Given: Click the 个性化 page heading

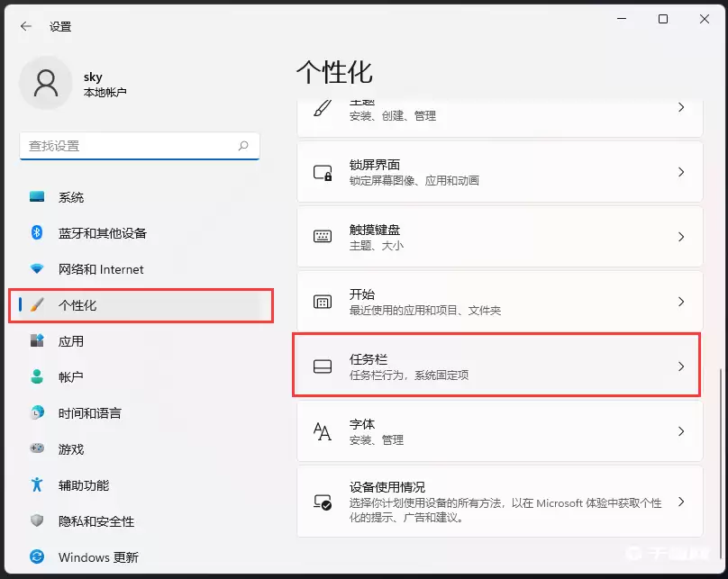Looking at the screenshot, I should click(x=334, y=72).
